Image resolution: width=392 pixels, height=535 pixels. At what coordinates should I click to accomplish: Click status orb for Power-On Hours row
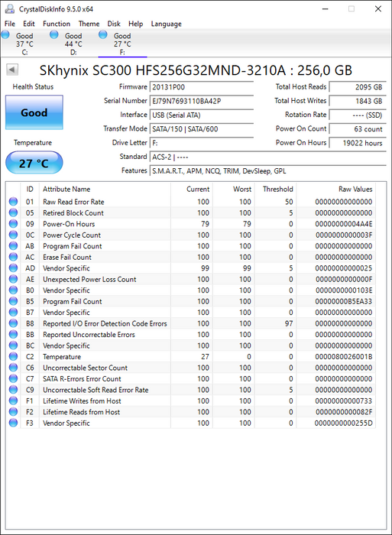point(13,224)
